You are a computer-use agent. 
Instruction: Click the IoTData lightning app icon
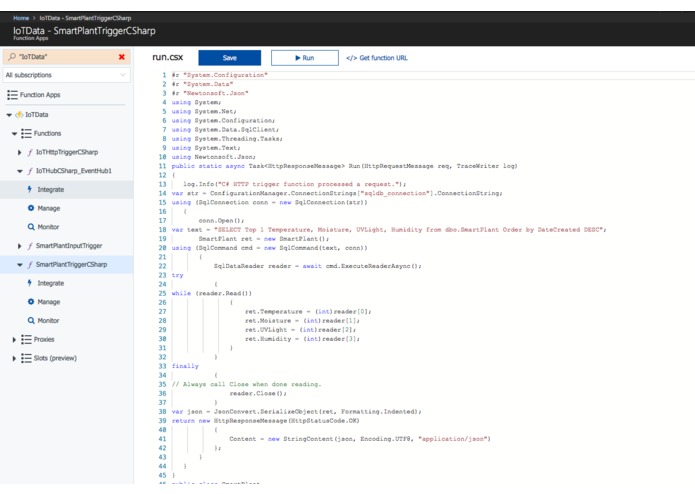point(19,115)
